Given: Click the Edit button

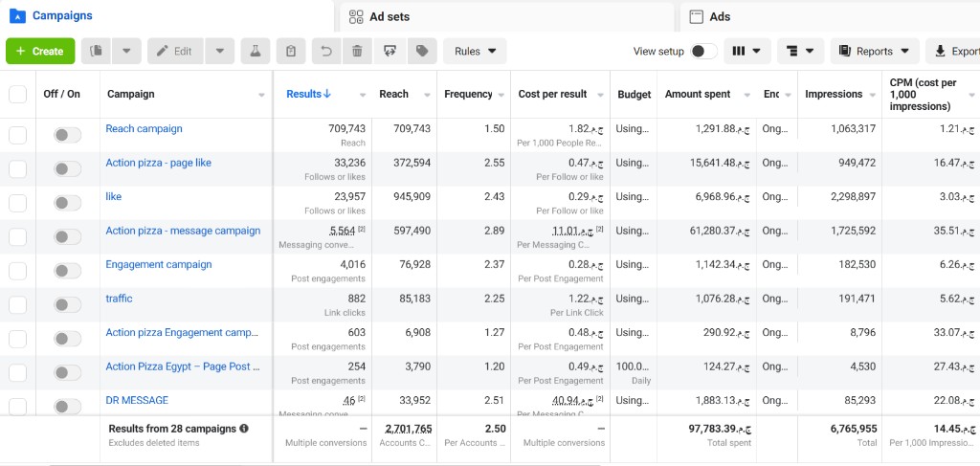Looking at the screenshot, I should 176,52.
